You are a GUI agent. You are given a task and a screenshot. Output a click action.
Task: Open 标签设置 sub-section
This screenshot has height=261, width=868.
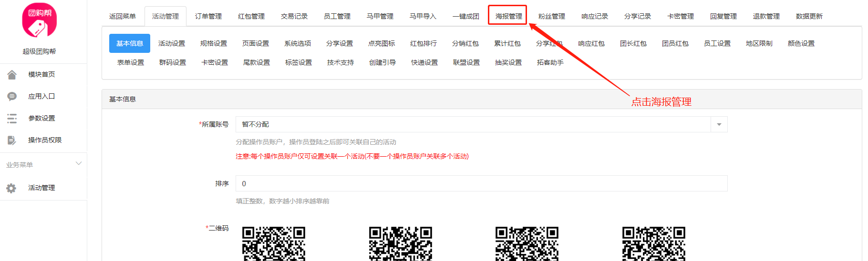299,62
